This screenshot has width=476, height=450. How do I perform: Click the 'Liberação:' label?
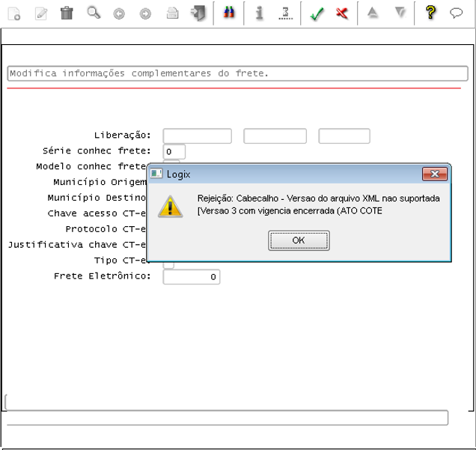point(122,135)
